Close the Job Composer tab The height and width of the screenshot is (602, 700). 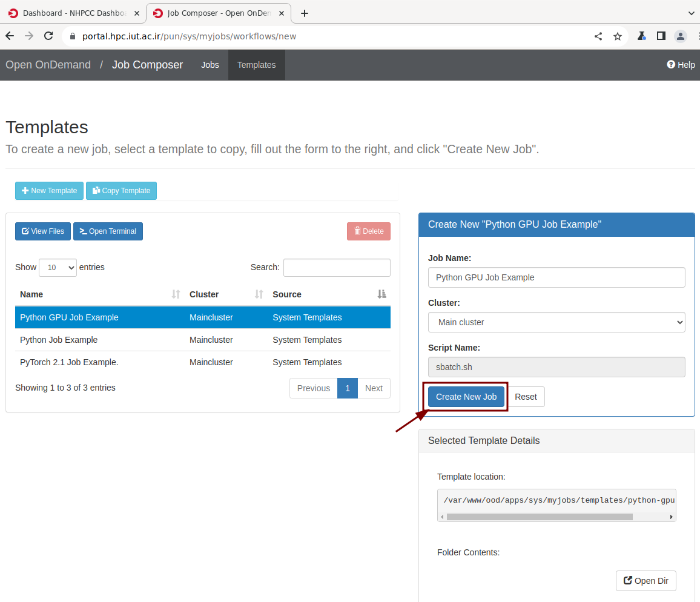281,13
